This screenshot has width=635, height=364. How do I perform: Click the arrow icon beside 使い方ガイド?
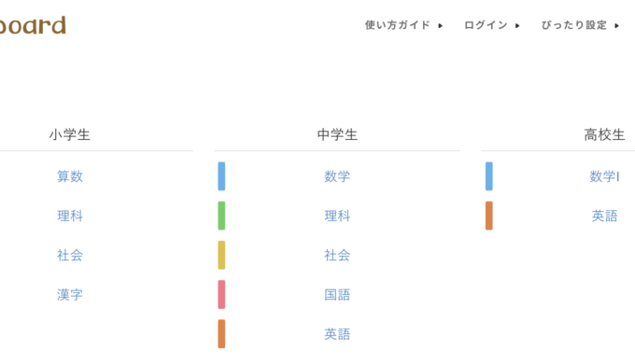click(440, 25)
